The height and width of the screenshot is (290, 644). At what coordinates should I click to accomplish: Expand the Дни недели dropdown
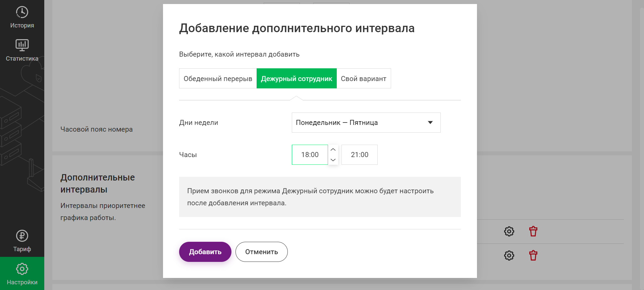(366, 123)
